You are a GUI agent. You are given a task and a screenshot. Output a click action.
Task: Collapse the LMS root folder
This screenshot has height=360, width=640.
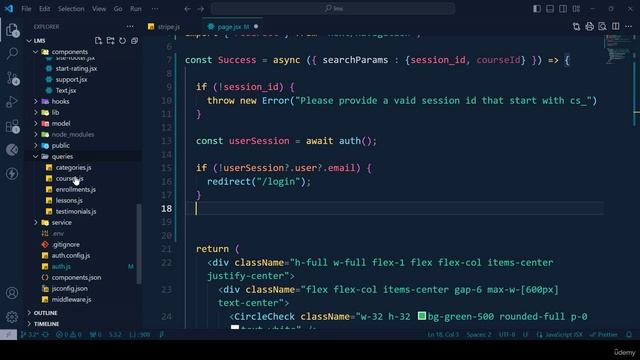coord(29,41)
